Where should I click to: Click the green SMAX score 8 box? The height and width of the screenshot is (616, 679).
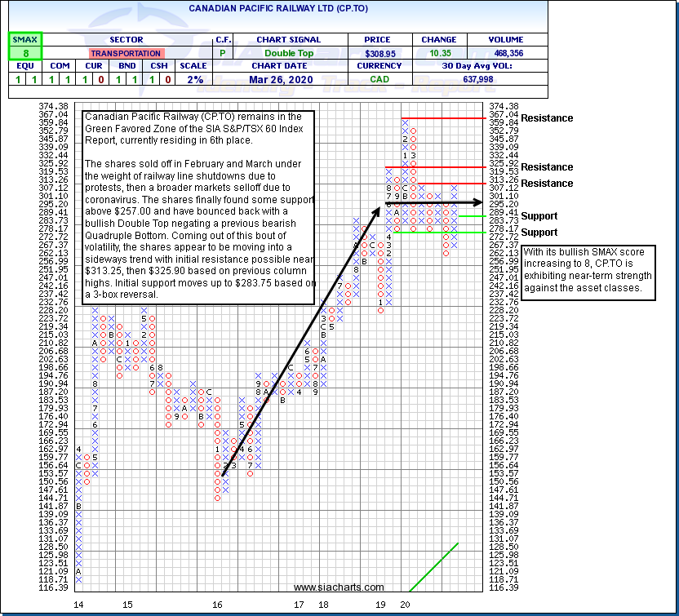(25, 53)
